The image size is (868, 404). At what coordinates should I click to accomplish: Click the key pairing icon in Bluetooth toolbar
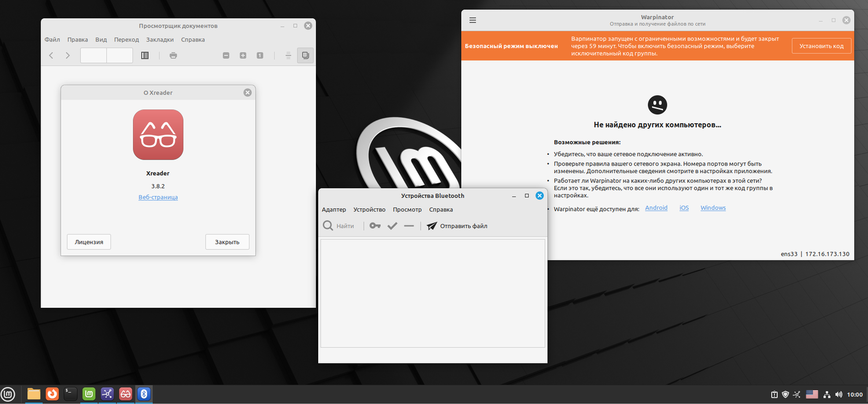376,226
